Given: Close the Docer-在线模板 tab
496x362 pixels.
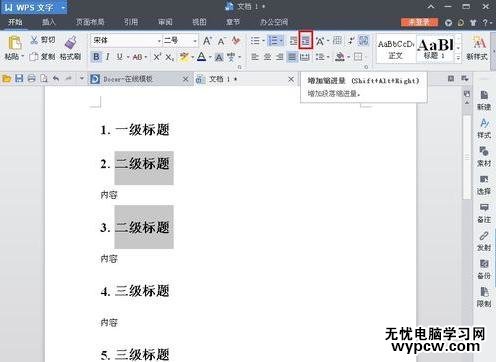Looking at the screenshot, I should [x=186, y=79].
